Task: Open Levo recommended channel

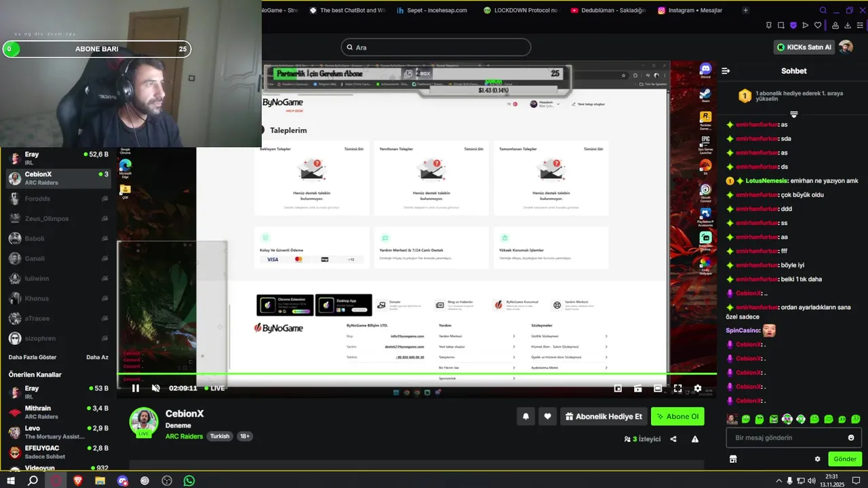Action: click(58, 432)
